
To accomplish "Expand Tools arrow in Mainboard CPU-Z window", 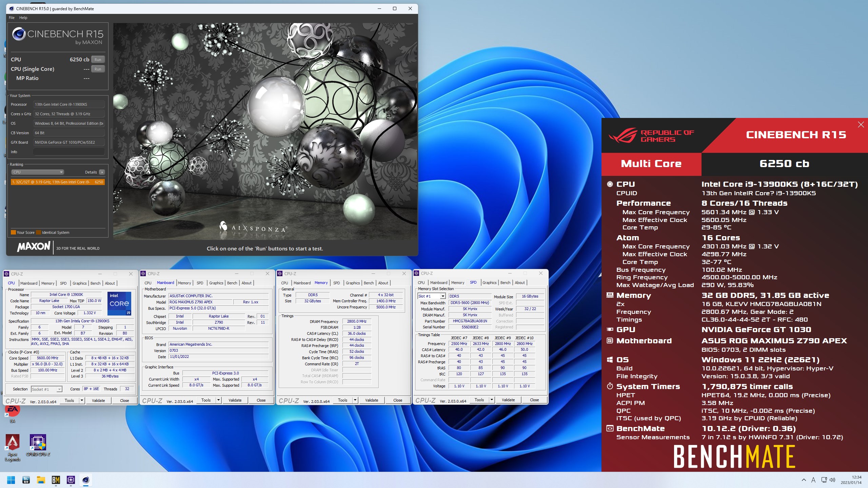I will pyautogui.click(x=218, y=400).
